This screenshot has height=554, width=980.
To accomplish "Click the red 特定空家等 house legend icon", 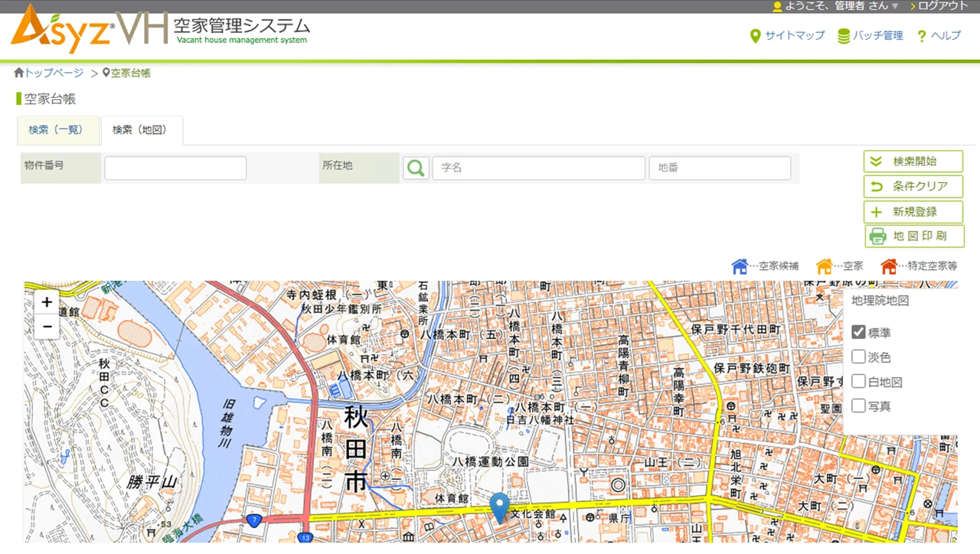I will pos(889,266).
